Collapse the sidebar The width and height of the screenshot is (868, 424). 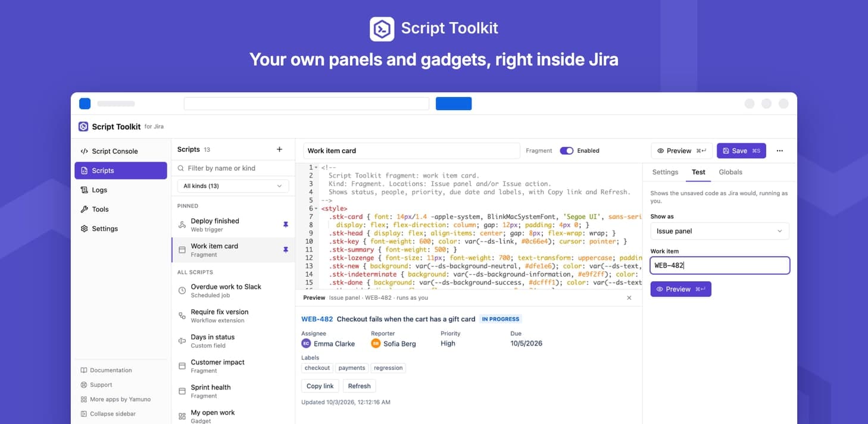pos(108,414)
